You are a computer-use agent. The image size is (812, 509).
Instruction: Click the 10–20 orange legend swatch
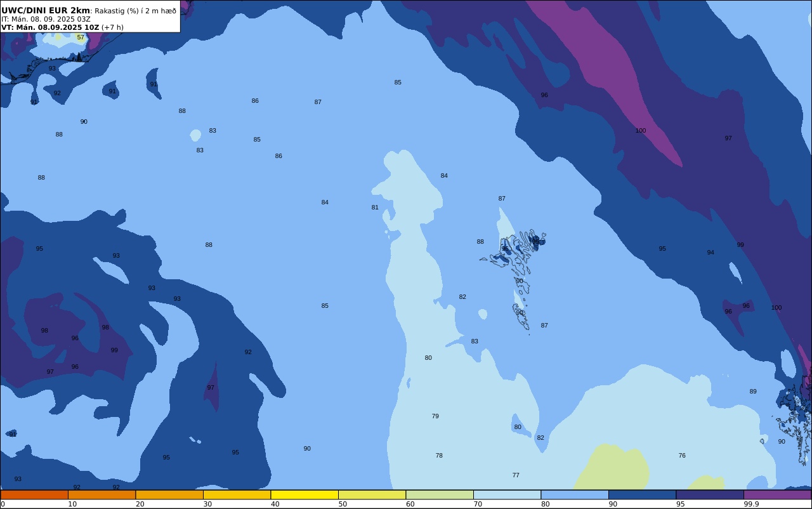(x=101, y=494)
